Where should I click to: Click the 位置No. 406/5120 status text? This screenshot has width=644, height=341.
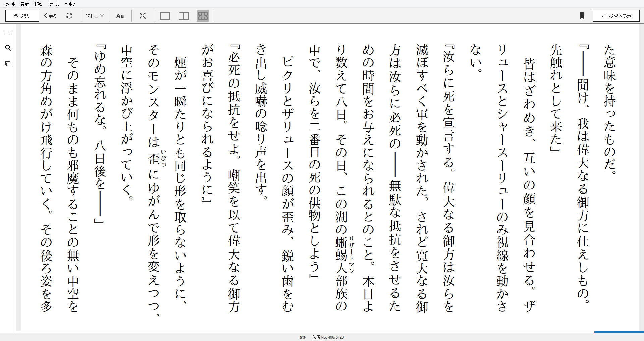pyautogui.click(x=328, y=337)
